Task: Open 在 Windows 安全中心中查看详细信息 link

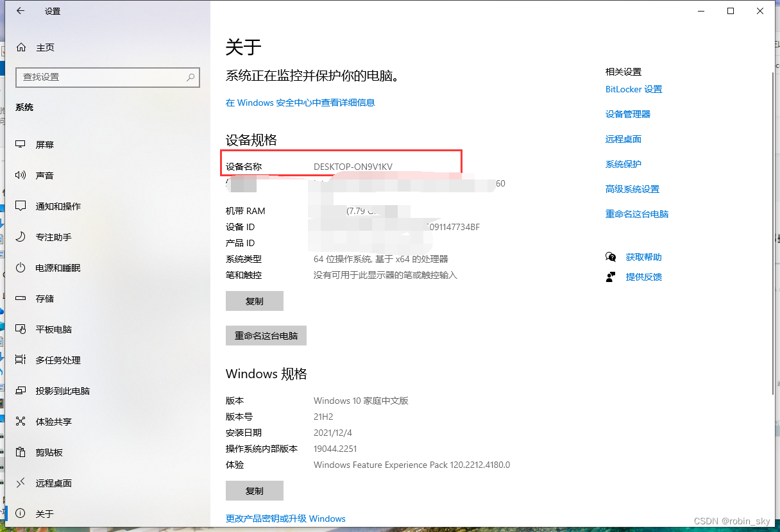Action: [300, 103]
